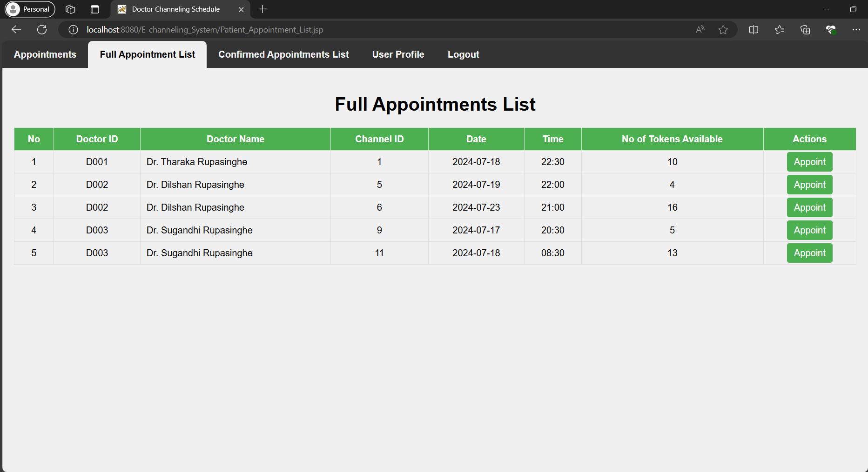Image resolution: width=868 pixels, height=472 pixels.
Task: Open the Personal profile button
Action: [30, 9]
